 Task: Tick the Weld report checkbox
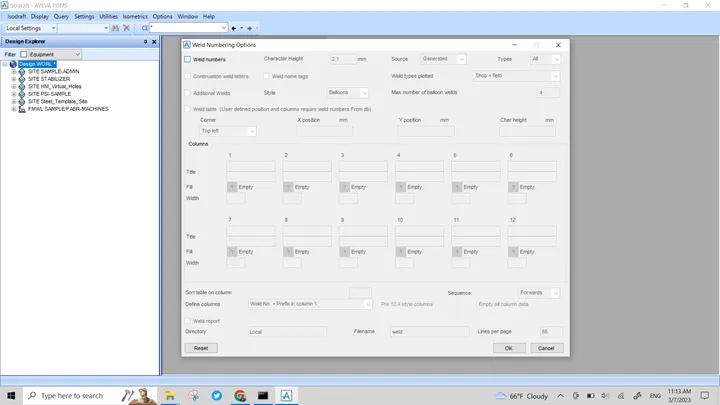[x=187, y=321]
